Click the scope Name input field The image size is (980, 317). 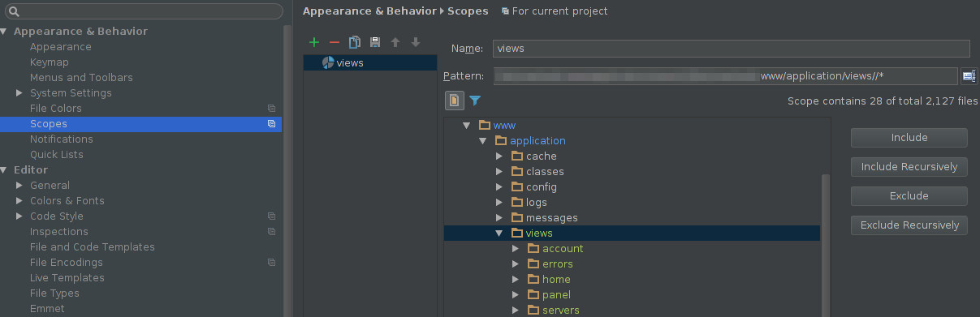(x=731, y=49)
